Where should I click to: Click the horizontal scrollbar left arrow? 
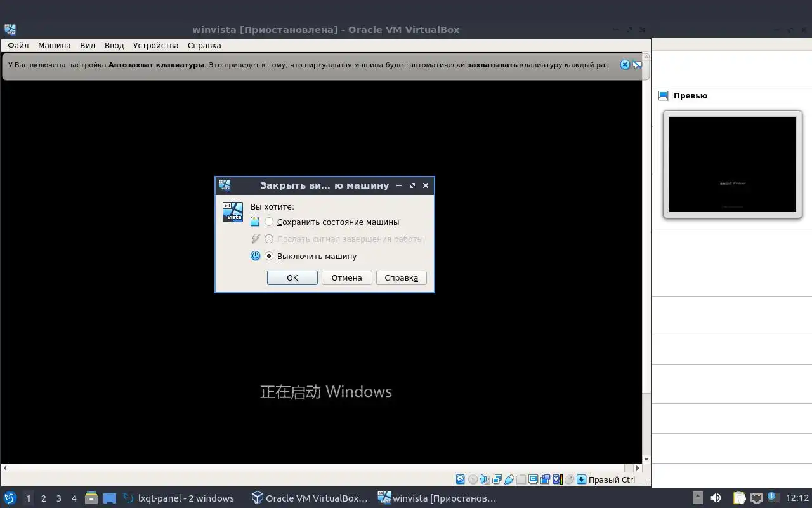[5, 468]
